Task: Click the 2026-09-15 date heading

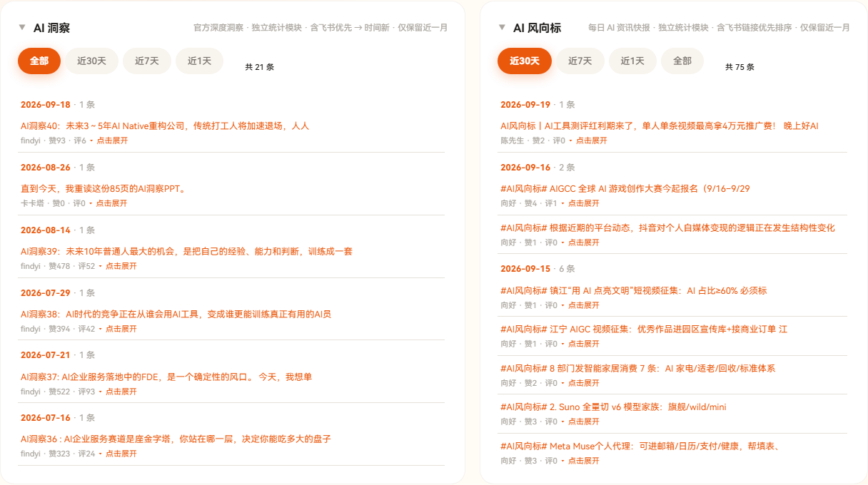Action: (x=525, y=269)
